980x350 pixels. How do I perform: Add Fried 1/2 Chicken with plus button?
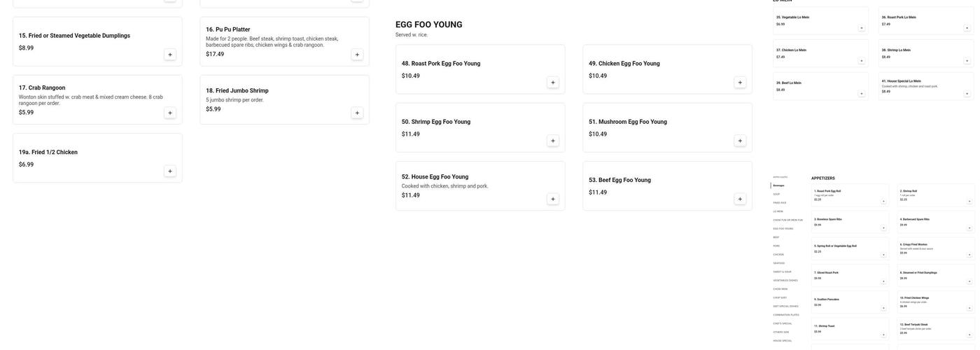click(x=170, y=171)
